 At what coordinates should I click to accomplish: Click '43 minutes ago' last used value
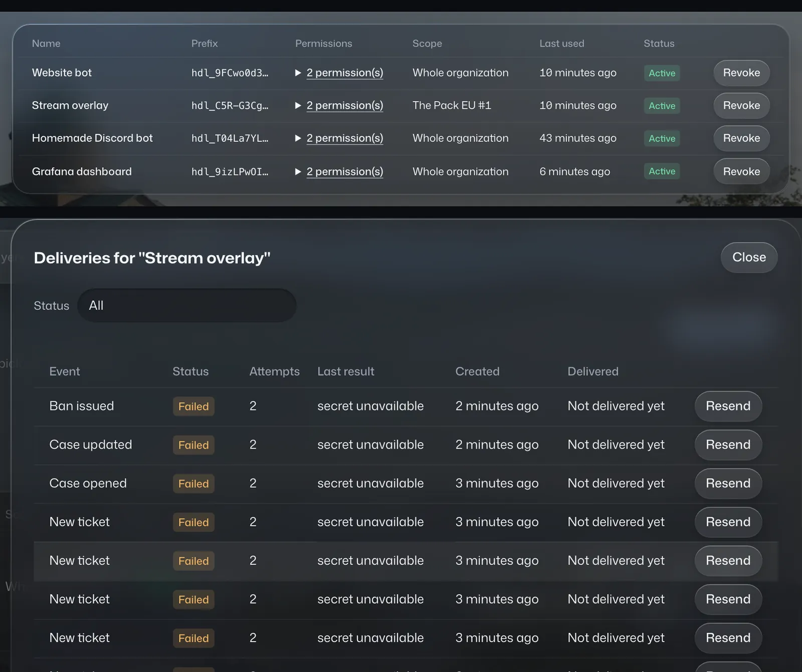pyautogui.click(x=577, y=138)
